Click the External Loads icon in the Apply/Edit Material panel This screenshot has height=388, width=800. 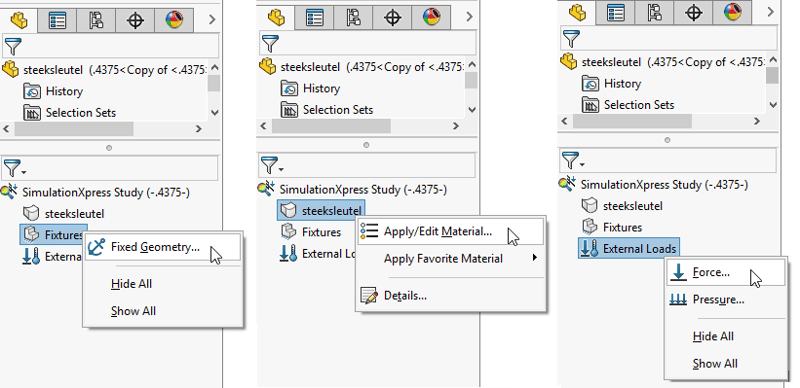(x=288, y=253)
